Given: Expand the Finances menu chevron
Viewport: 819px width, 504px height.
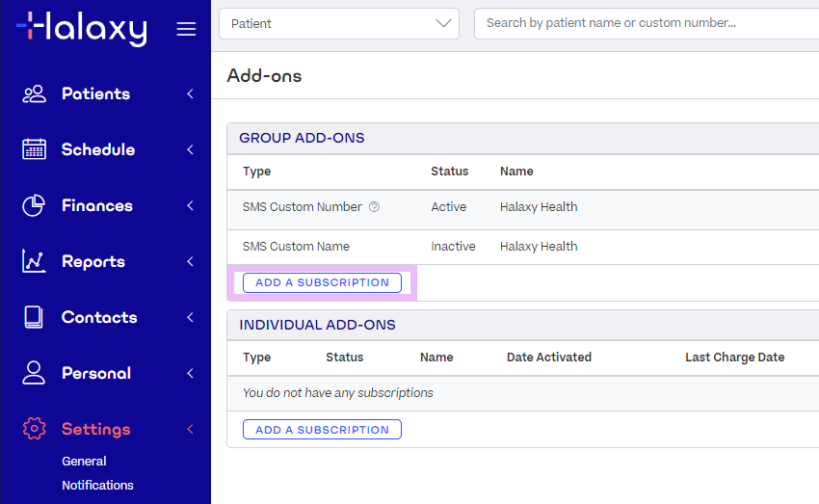Looking at the screenshot, I should [x=190, y=205].
